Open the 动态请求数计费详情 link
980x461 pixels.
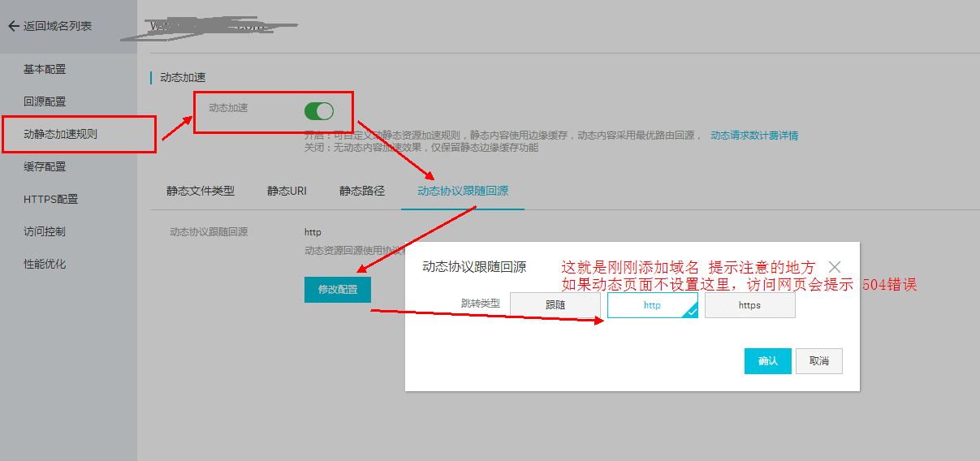pyautogui.click(x=754, y=136)
